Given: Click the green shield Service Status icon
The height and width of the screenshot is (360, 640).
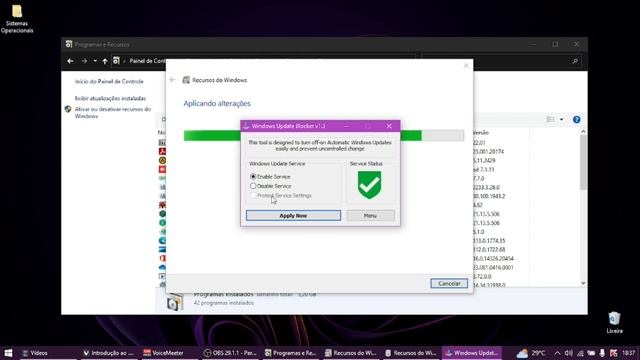Looking at the screenshot, I should [369, 185].
